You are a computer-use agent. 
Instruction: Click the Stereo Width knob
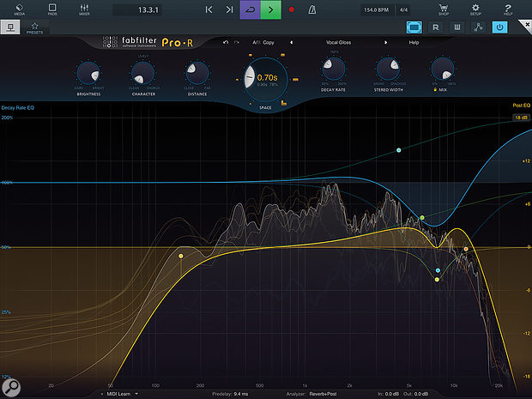(x=388, y=69)
